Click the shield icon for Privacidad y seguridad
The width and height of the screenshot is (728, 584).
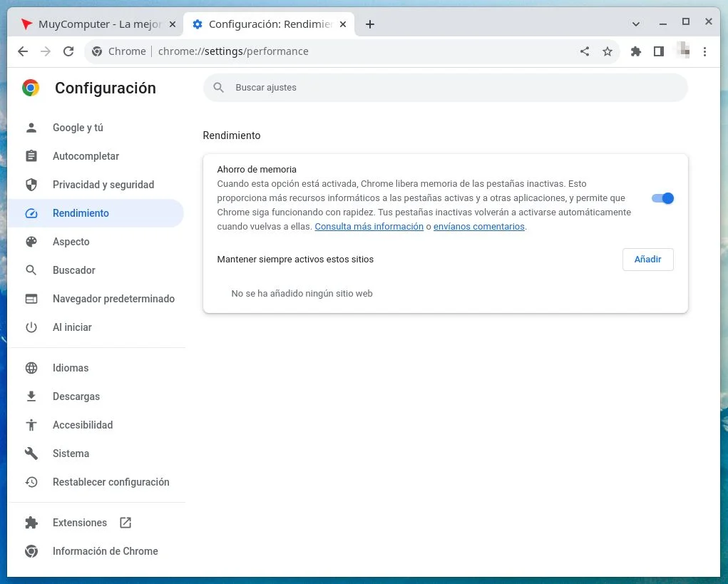pos(31,185)
